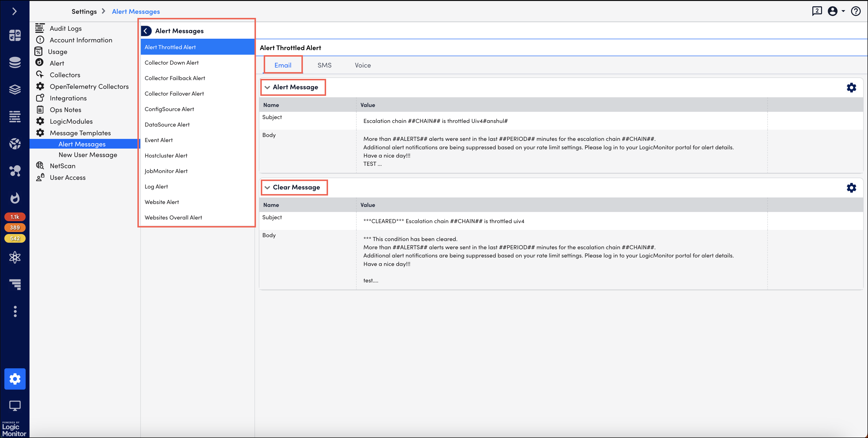Click the Collectors icon

coord(40,75)
